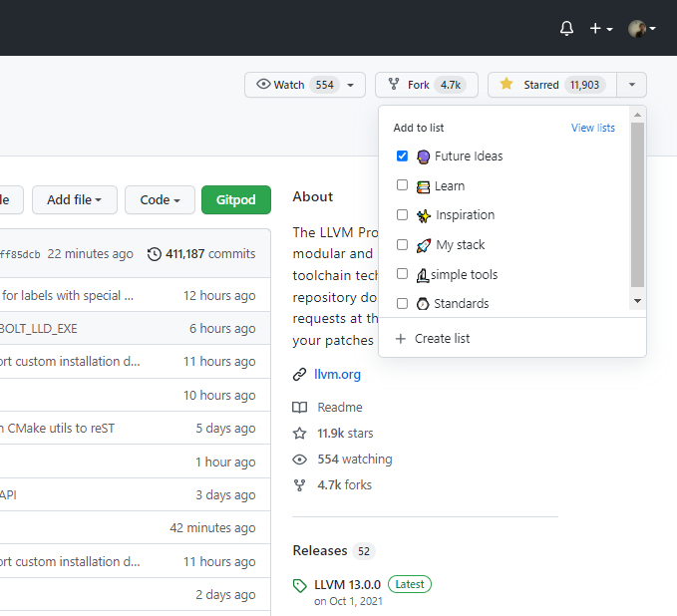Open repository in Gitpod
The height and width of the screenshot is (616, 677).
point(236,200)
